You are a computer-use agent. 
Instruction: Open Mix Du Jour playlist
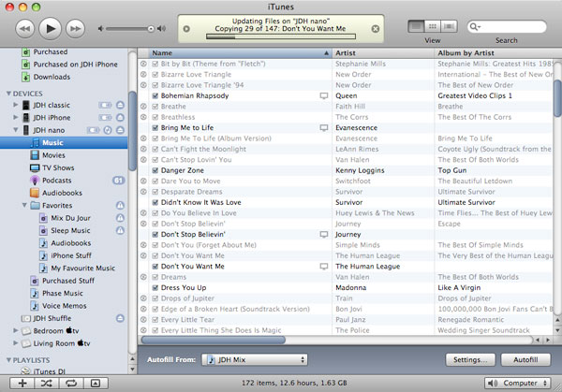click(x=70, y=218)
